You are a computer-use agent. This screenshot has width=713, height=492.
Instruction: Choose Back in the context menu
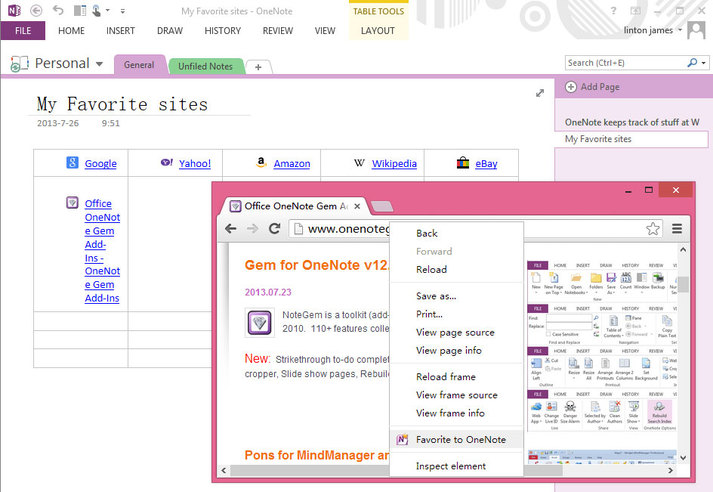(456, 233)
